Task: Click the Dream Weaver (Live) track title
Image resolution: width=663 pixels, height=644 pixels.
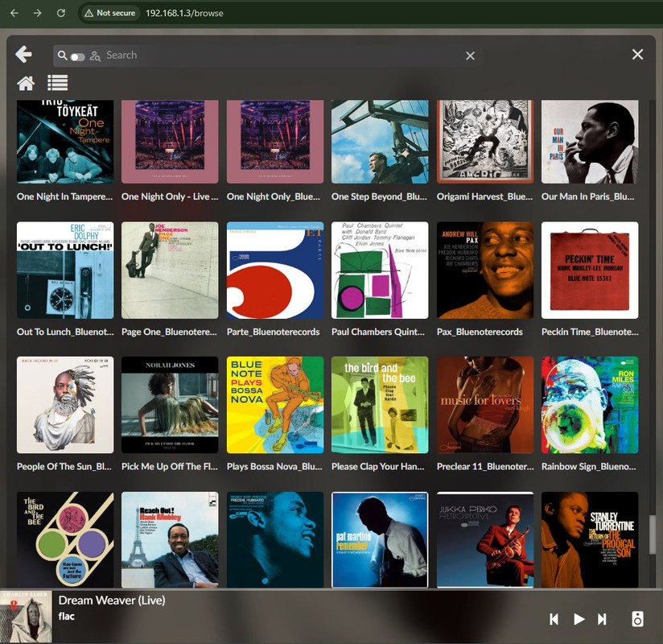Action: (112, 600)
